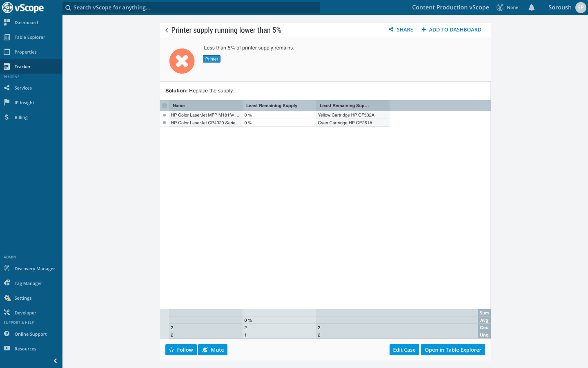Click the Resources video icon

[x=7, y=349]
